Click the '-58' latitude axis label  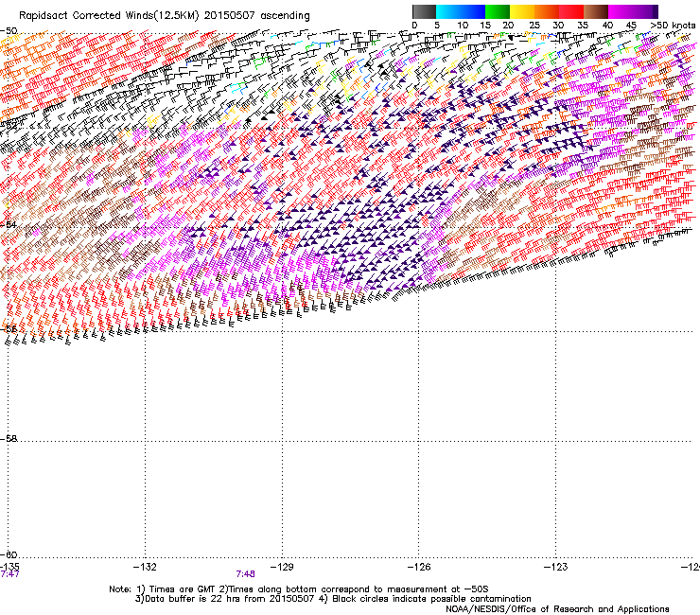9,439
